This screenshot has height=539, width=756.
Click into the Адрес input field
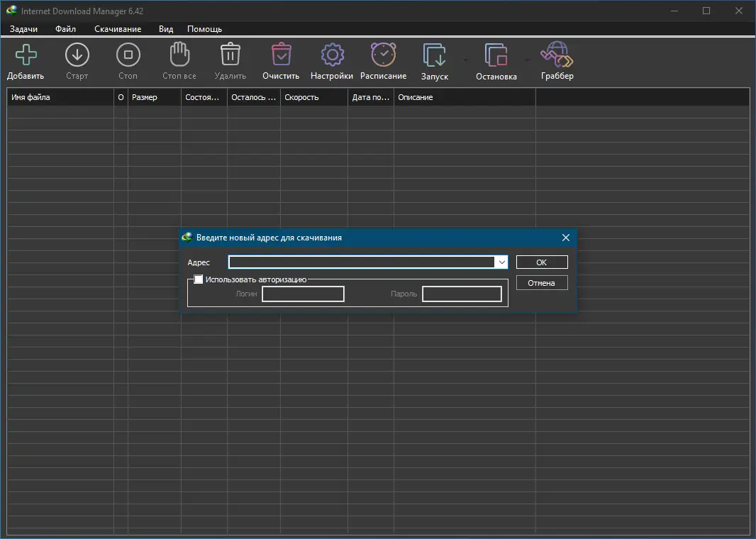point(362,262)
